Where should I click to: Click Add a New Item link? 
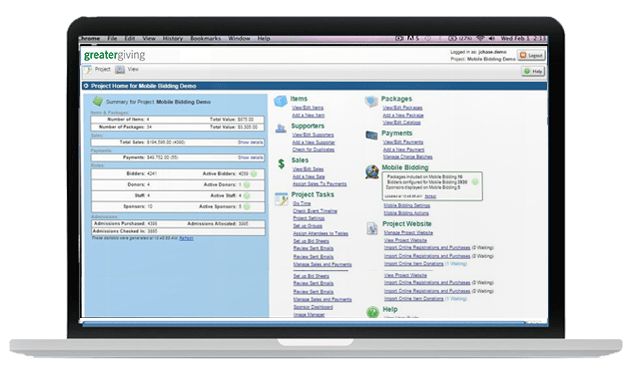click(308, 115)
